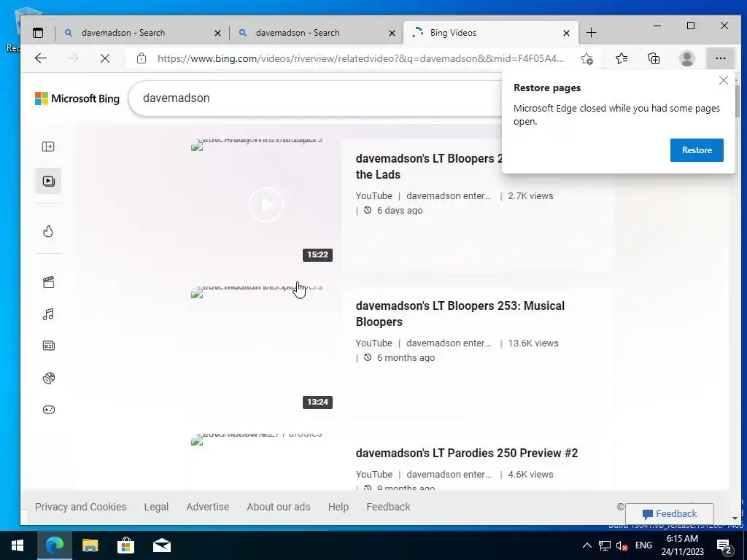Screen dimensions: 747x560
Task: Open Help footer link
Action: [x=338, y=507]
